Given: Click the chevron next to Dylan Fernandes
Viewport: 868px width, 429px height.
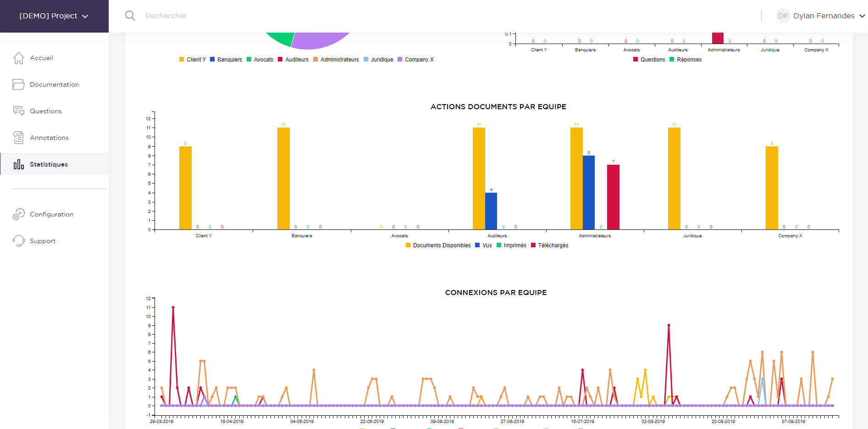Looking at the screenshot, I should 862,16.
